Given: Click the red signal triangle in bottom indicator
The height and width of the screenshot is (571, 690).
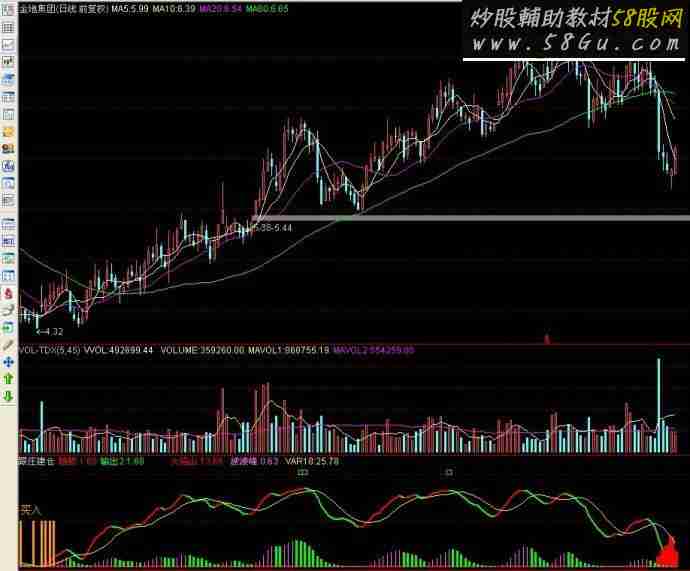Looking at the screenshot, I should pos(668,553).
